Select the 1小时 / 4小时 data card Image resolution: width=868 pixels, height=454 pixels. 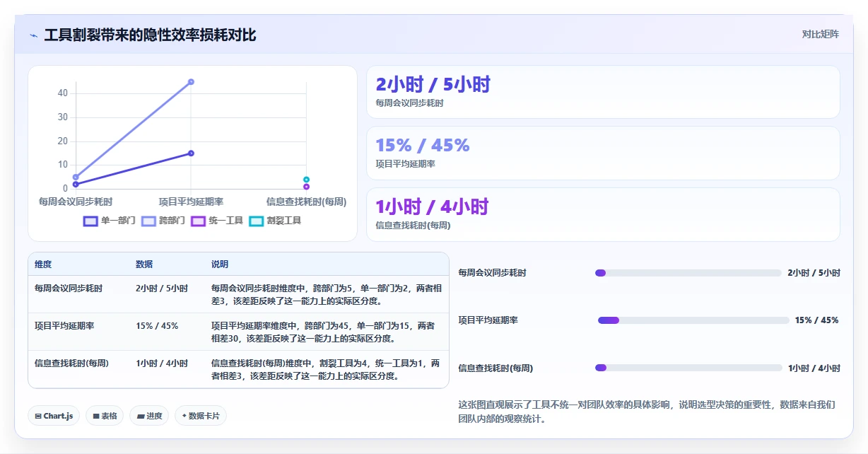coord(603,214)
